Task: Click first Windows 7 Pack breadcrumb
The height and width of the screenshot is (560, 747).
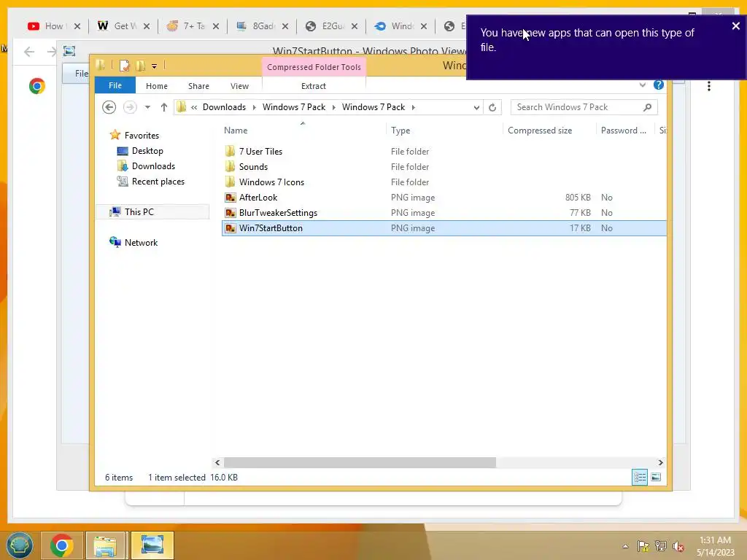Action: [x=293, y=107]
